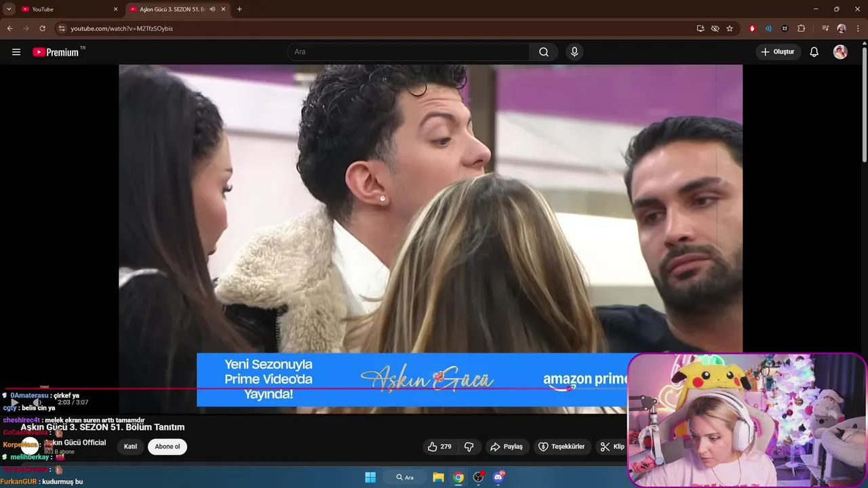Click chat message from 0Amaterasu
The height and width of the screenshot is (488, 868).
(41, 395)
